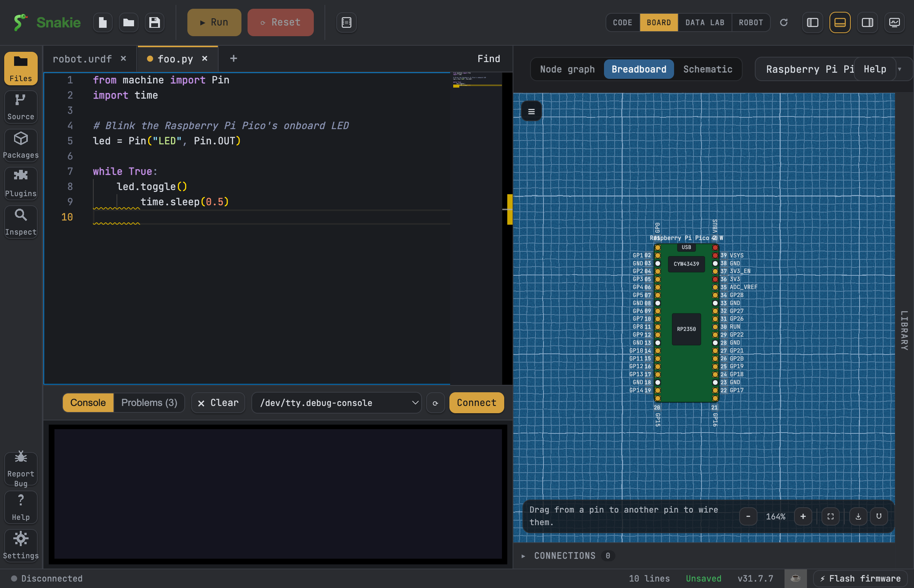Select the Breadboard view
This screenshot has width=914, height=588.
pyautogui.click(x=639, y=69)
